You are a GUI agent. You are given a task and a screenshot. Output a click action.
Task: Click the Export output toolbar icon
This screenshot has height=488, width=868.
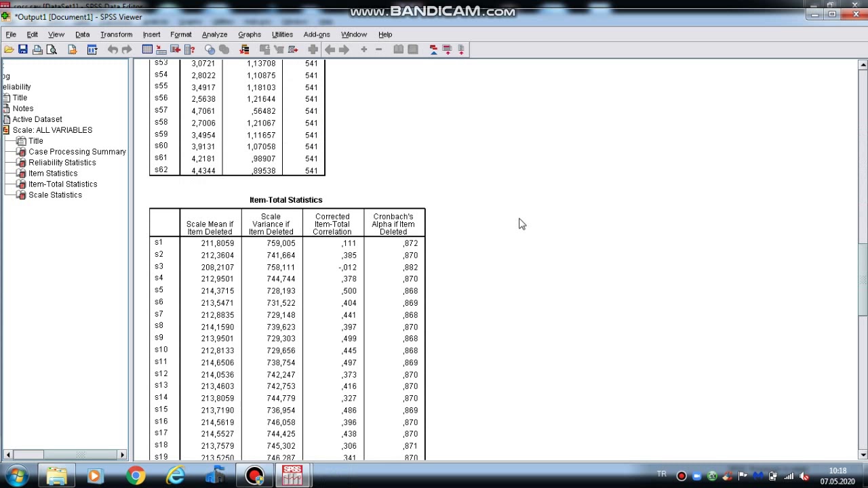[72, 49]
